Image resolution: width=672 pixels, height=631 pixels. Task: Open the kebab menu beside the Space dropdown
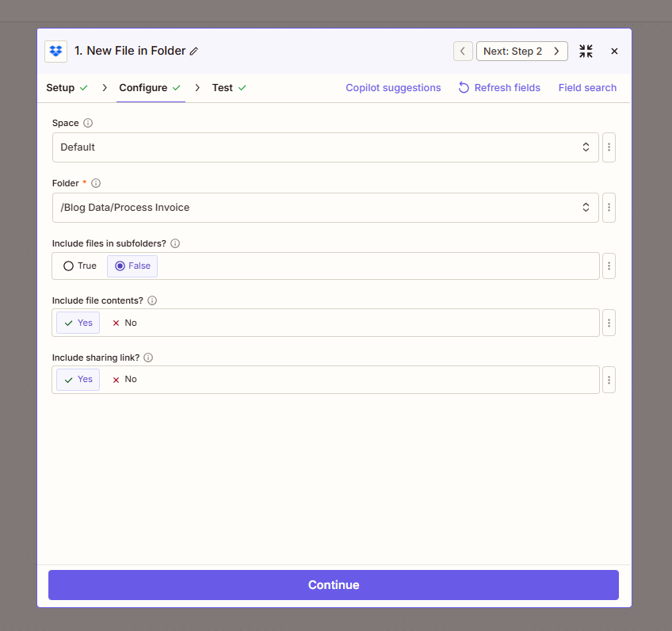609,147
